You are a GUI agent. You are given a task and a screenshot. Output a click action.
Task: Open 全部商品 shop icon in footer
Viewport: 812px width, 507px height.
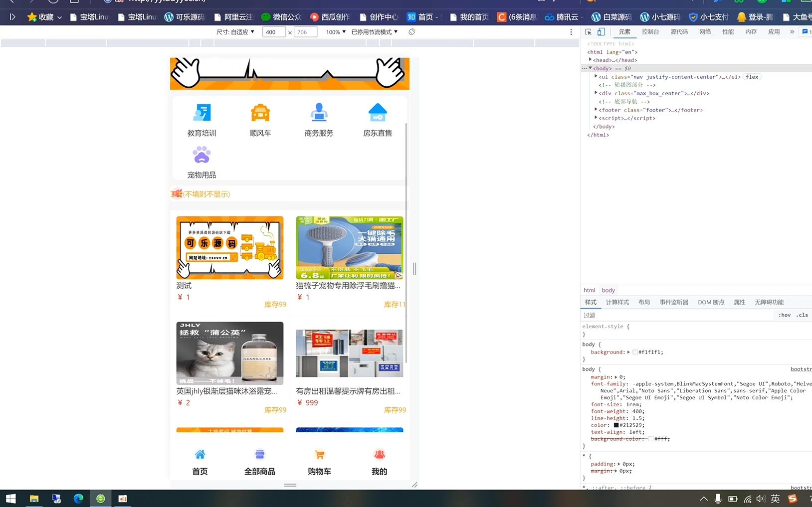260,454
